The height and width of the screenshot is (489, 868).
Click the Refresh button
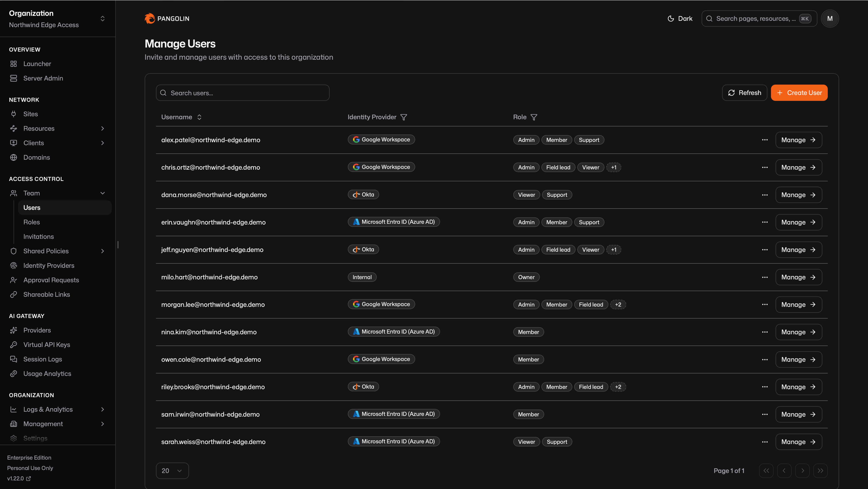pyautogui.click(x=744, y=93)
